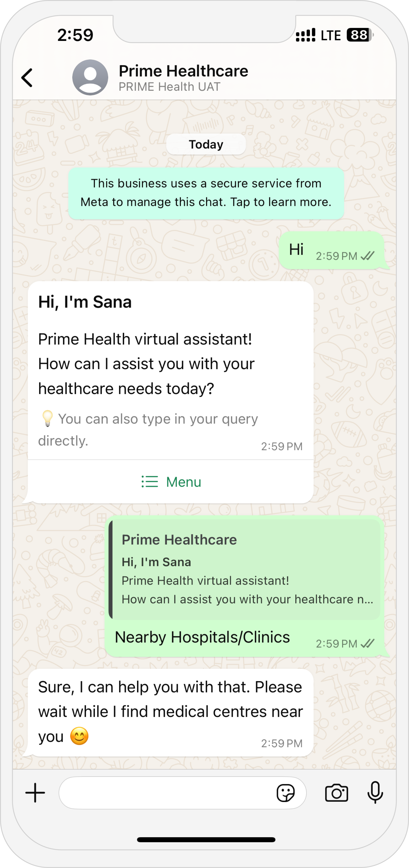Screen dimensions: 409x868
Task: Tap the smiling emoji in last message
Action: click(79, 736)
